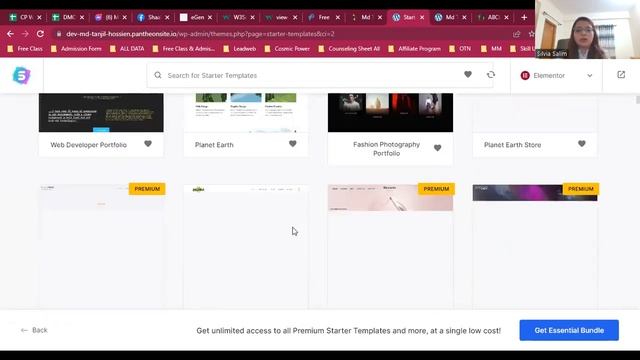Open the Leadweb bookmark

point(240,49)
